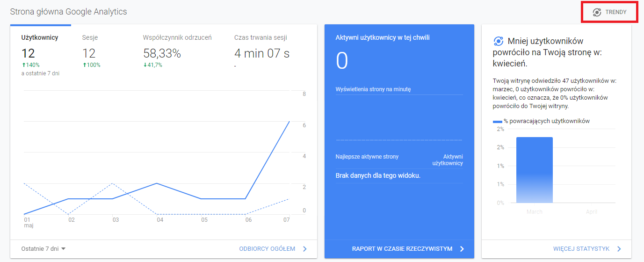
Task: Click the March bar in returning users chart
Action: tap(535, 170)
